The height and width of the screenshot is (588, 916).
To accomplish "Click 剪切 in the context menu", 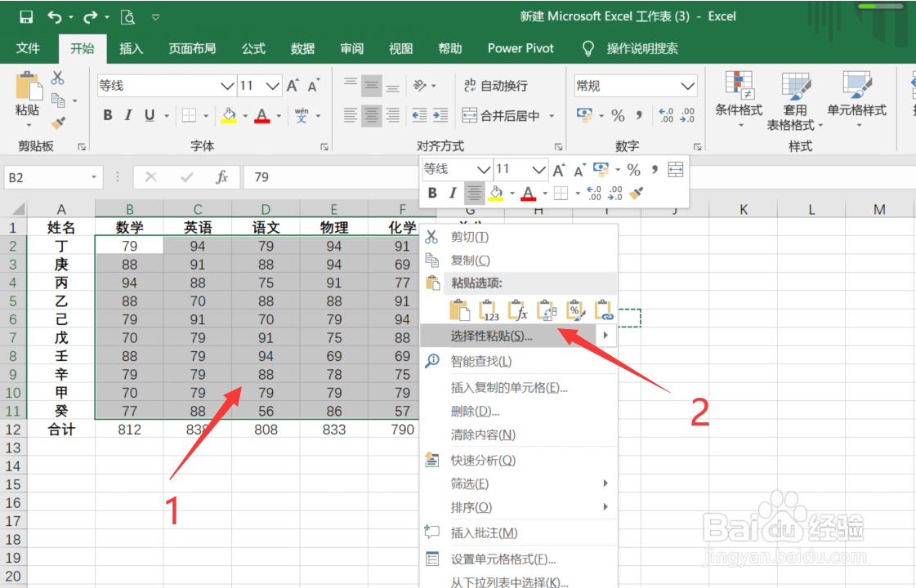I will pos(469,236).
